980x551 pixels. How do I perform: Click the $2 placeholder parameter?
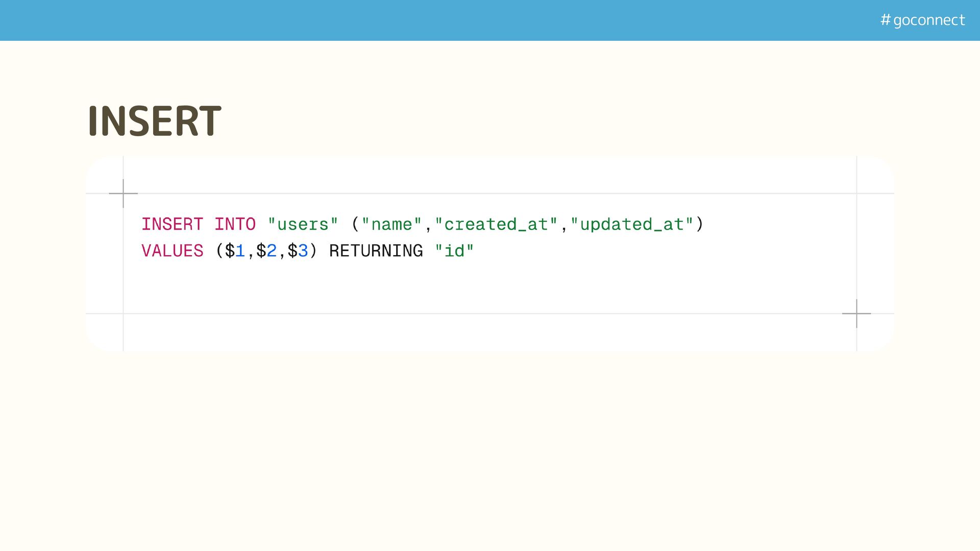(266, 251)
